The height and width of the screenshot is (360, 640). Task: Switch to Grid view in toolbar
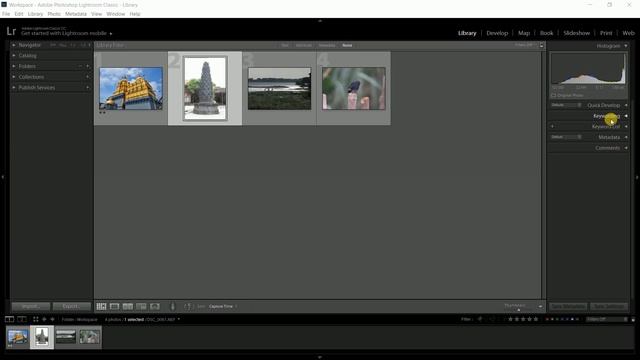click(101, 306)
